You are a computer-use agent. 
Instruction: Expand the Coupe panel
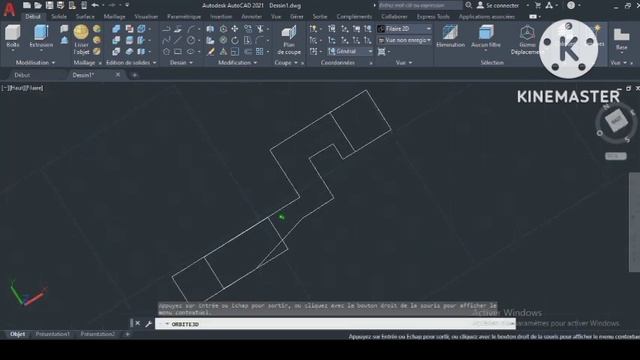click(286, 62)
